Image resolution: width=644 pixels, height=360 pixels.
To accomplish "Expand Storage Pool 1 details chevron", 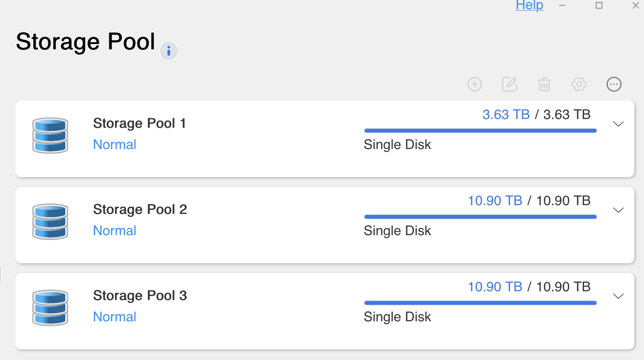I will (x=618, y=124).
